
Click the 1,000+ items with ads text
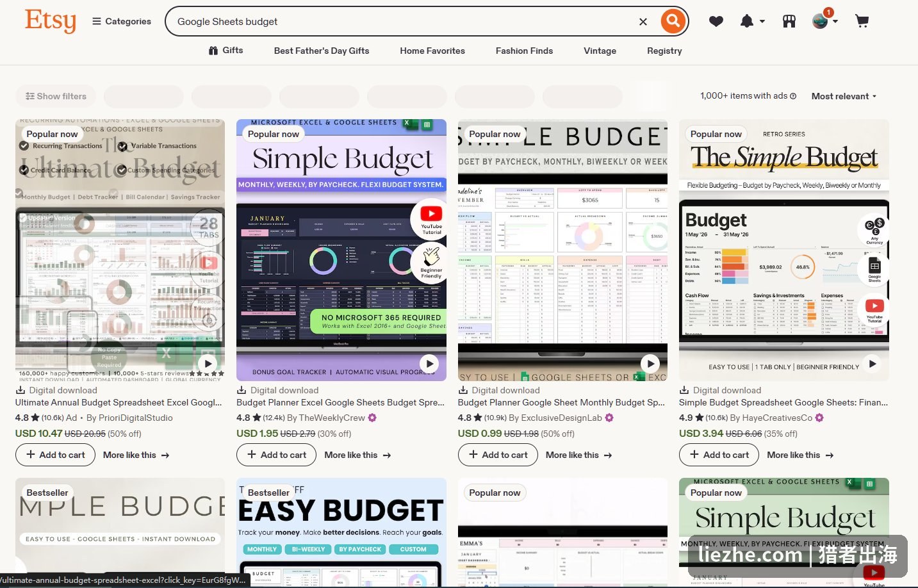point(743,96)
